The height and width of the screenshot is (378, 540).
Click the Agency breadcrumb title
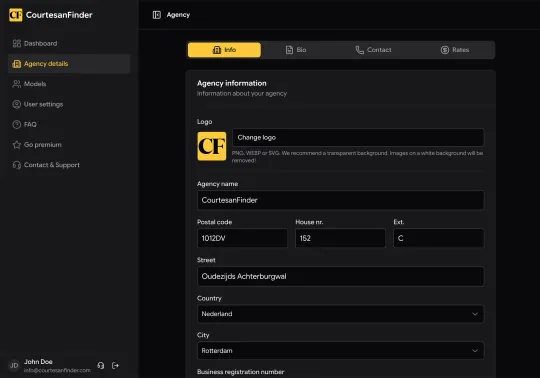tap(178, 15)
